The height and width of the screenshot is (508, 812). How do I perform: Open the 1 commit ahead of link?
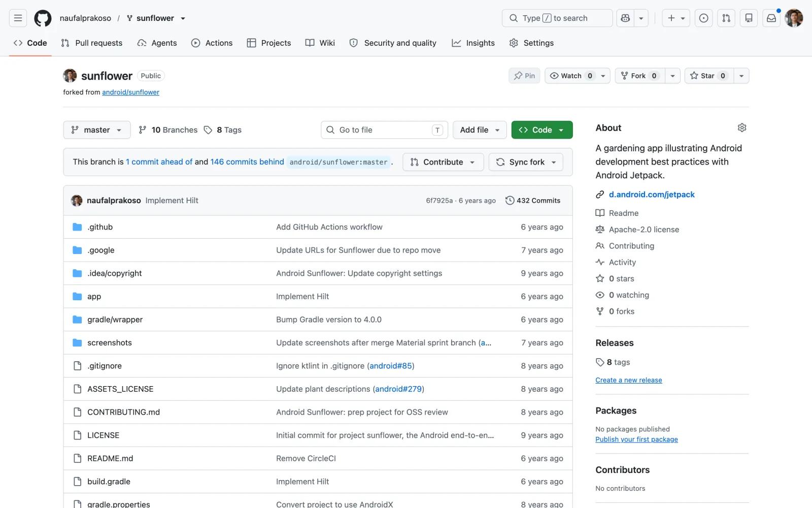pyautogui.click(x=159, y=162)
